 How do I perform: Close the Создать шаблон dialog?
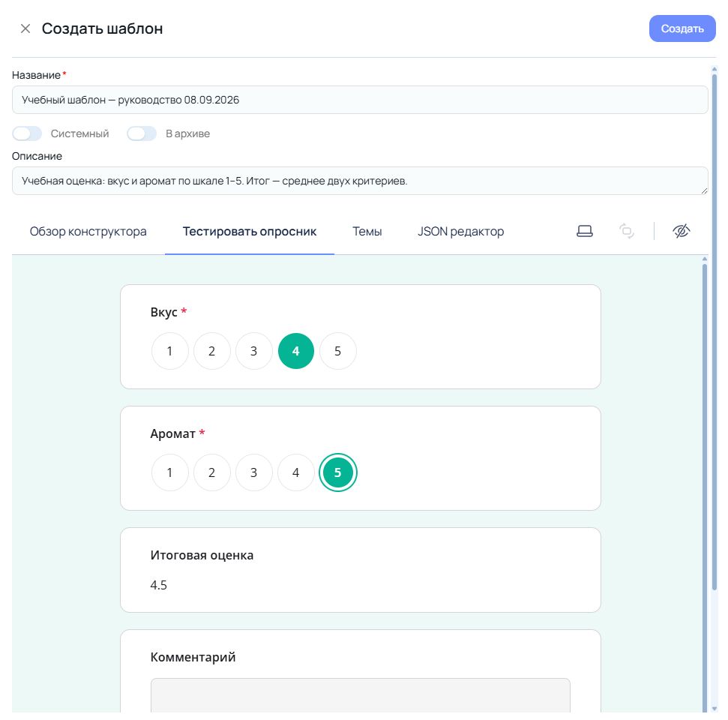click(25, 28)
